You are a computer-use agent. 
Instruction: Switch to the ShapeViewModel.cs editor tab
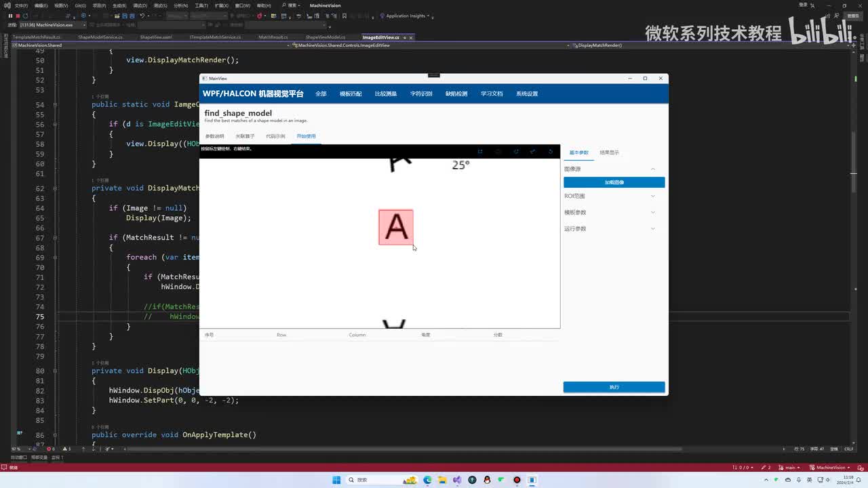coord(325,37)
